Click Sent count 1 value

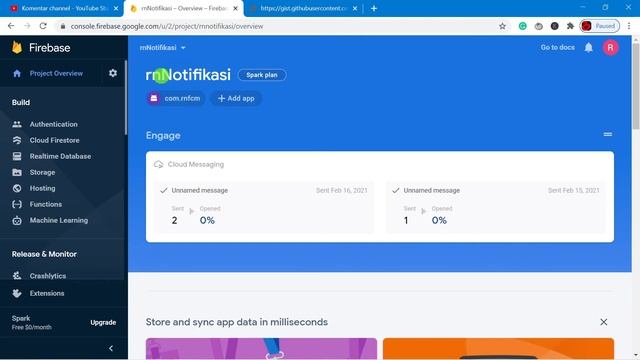[x=406, y=220]
